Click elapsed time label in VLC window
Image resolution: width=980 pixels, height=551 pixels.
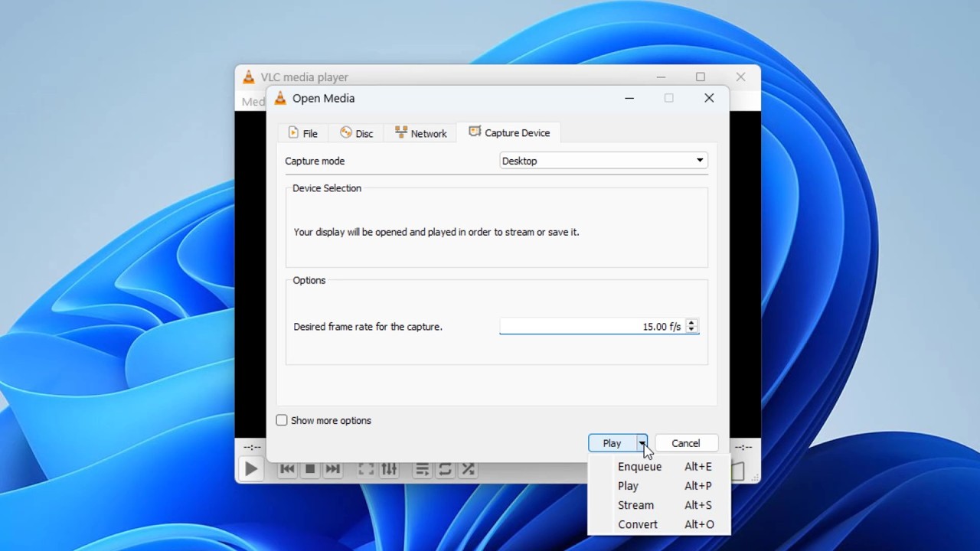[x=252, y=447]
